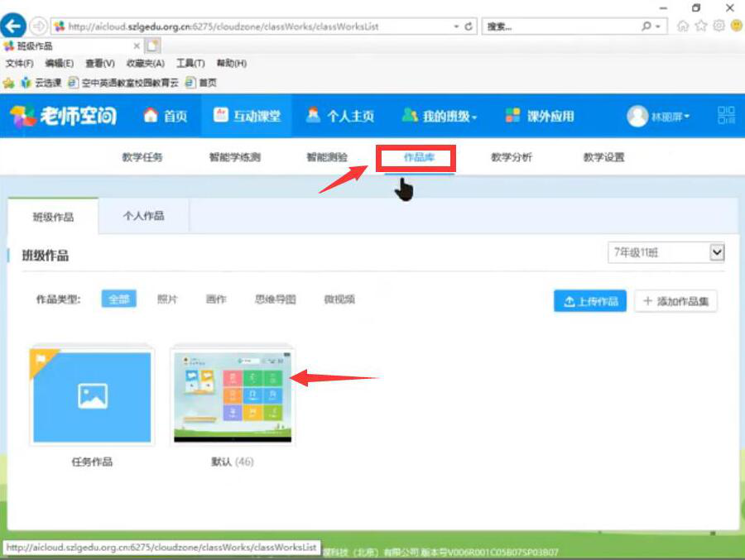The width and height of the screenshot is (745, 560).
Task: Expand the 我的班级 dropdown menu
Action: coord(439,116)
